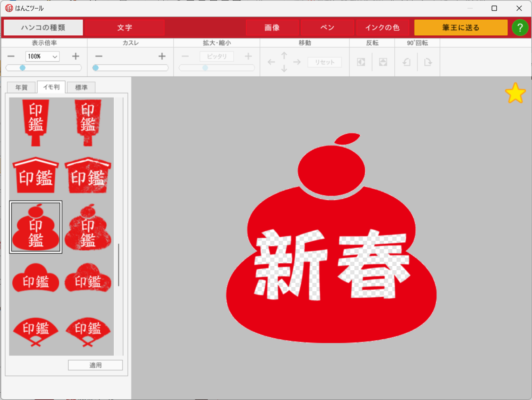Image resolution: width=532 pixels, height=400 pixels.
Task: Open the 文字 section
Action: point(125,28)
